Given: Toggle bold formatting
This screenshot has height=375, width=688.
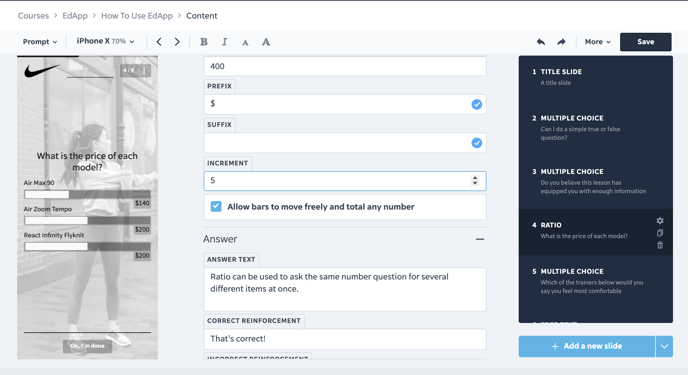Looking at the screenshot, I should coord(204,42).
